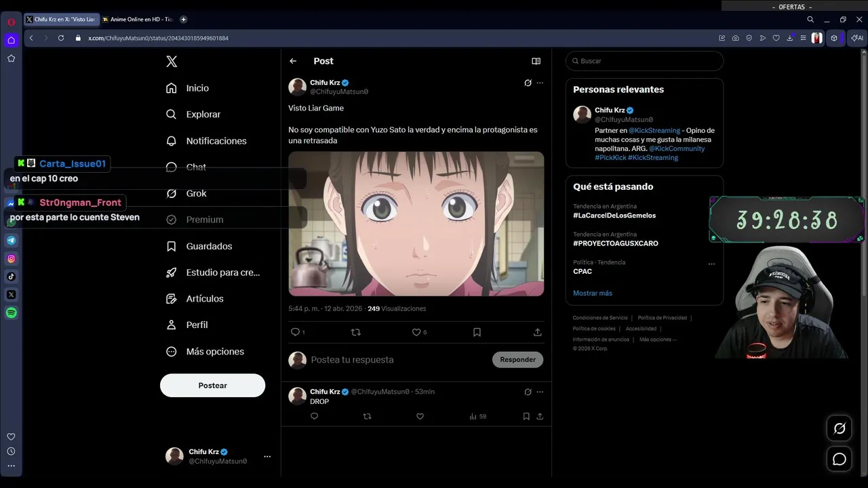Viewport: 868px width, 488px height.
Task: Open new tab with plus button
Action: [x=183, y=20]
